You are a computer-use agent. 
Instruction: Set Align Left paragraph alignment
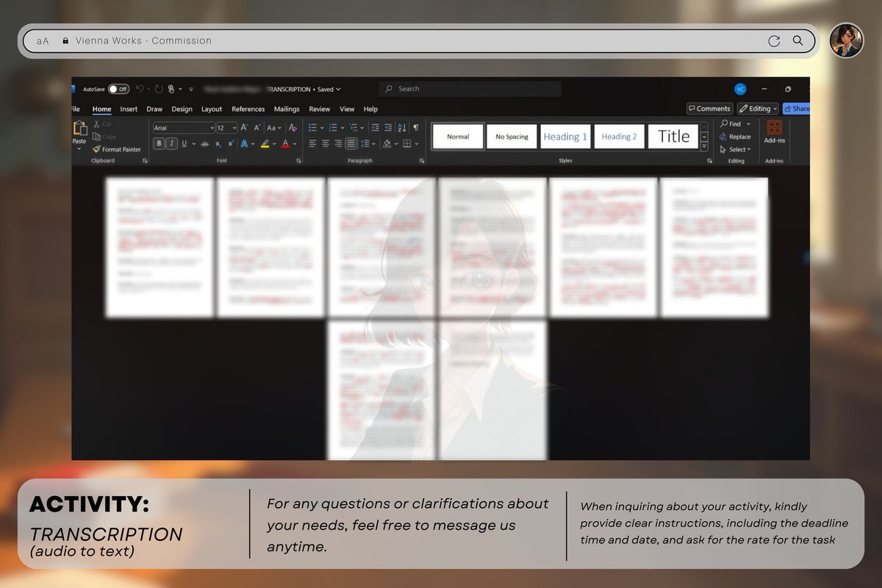(x=312, y=144)
